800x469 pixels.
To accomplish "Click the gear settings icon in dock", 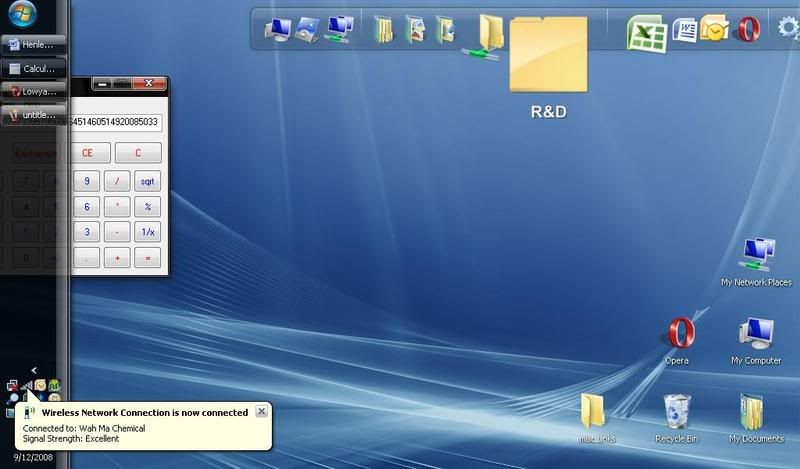I will tap(783, 29).
